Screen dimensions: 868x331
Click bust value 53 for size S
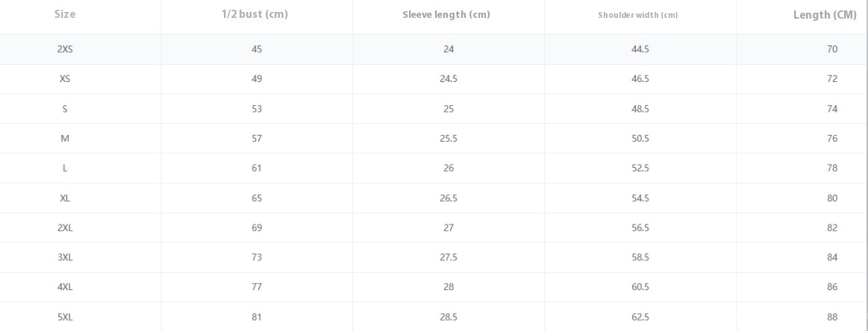(256, 109)
